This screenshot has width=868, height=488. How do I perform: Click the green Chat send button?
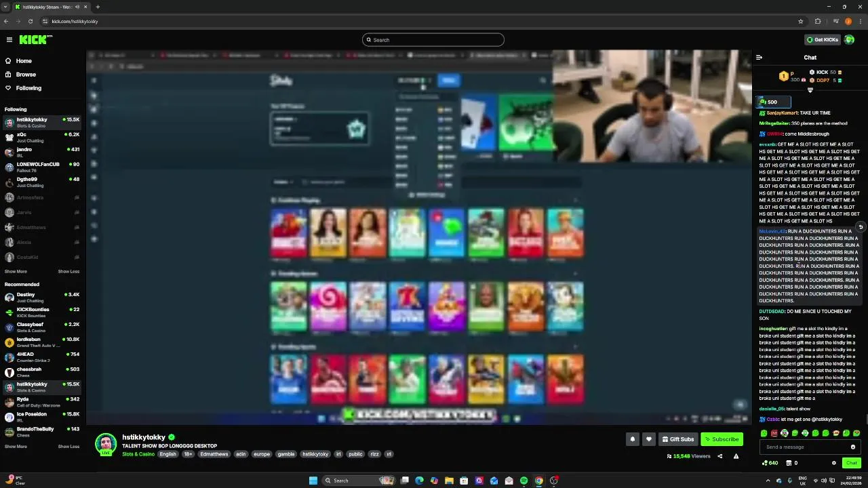(x=851, y=463)
